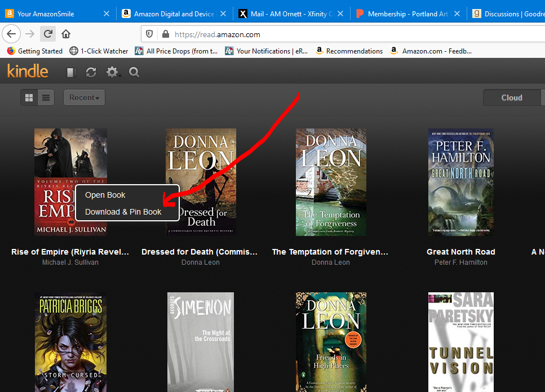Click the browser back arrow

click(11, 34)
